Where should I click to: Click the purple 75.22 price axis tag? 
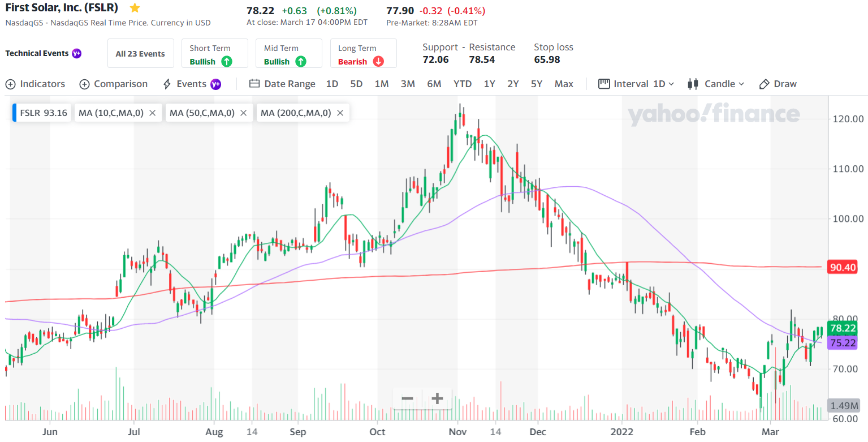(x=841, y=342)
